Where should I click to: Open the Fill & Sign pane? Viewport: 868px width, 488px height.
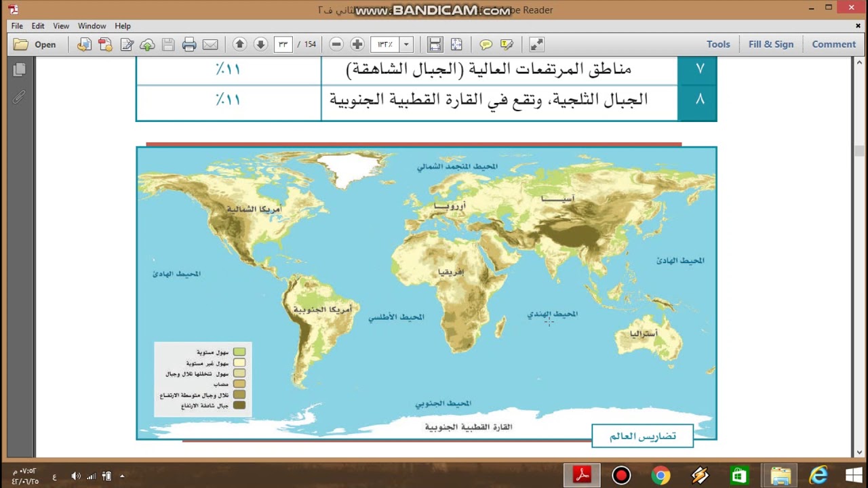click(x=771, y=45)
